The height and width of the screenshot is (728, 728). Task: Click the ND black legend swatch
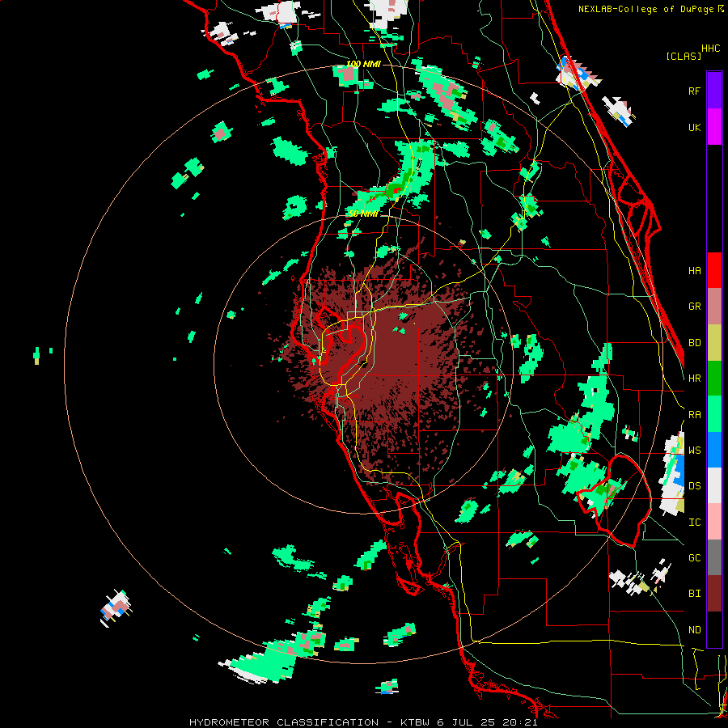tap(714, 629)
